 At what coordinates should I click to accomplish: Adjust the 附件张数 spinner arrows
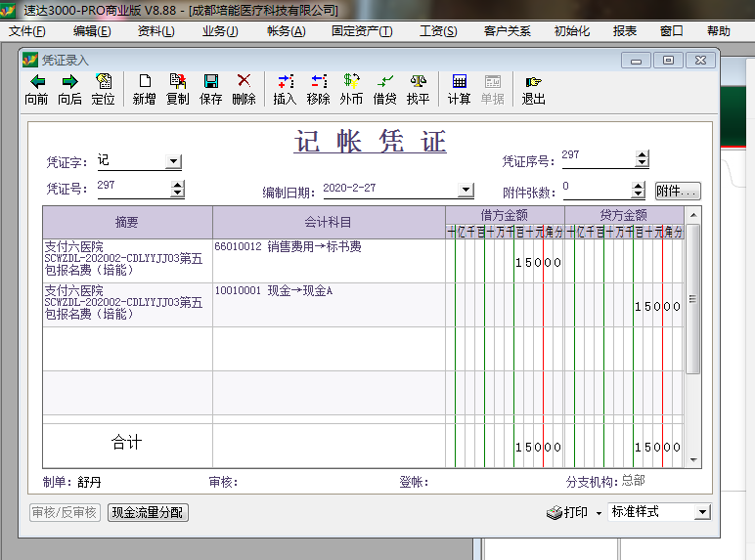point(639,191)
